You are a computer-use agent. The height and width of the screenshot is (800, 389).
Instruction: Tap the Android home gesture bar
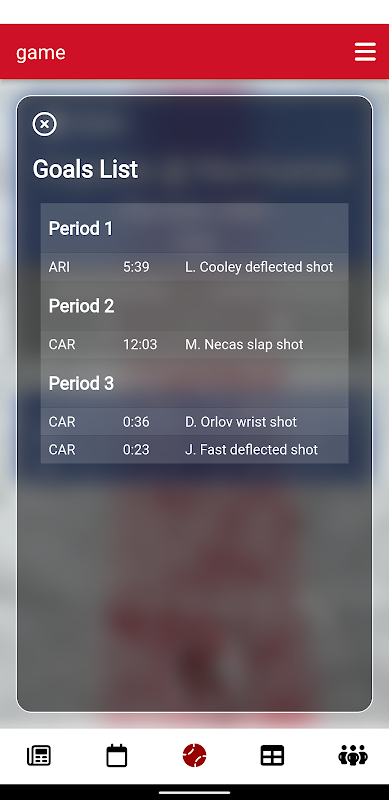(x=194, y=792)
